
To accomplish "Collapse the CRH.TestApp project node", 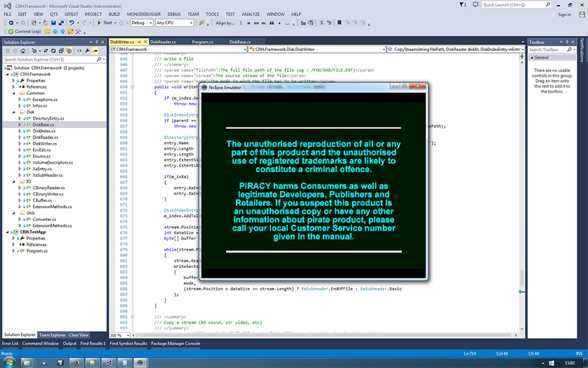I will tap(7, 232).
